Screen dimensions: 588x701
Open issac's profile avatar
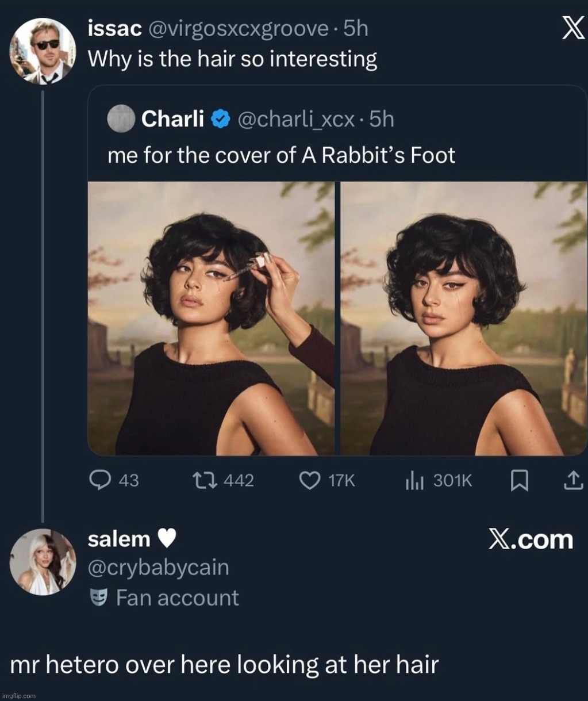tap(43, 51)
